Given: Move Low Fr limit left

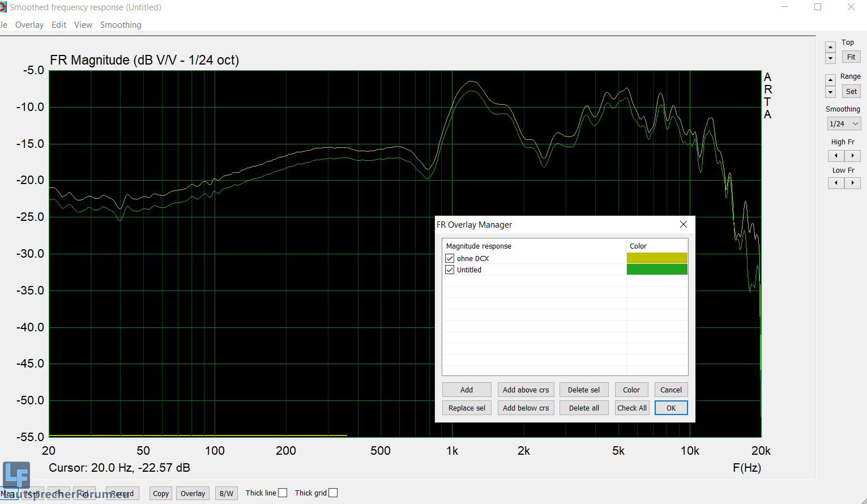Looking at the screenshot, I should 836,183.
